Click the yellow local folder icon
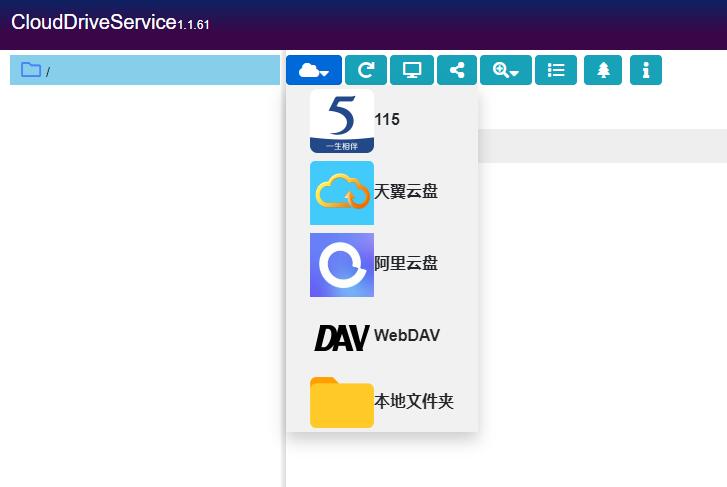 tap(341, 402)
